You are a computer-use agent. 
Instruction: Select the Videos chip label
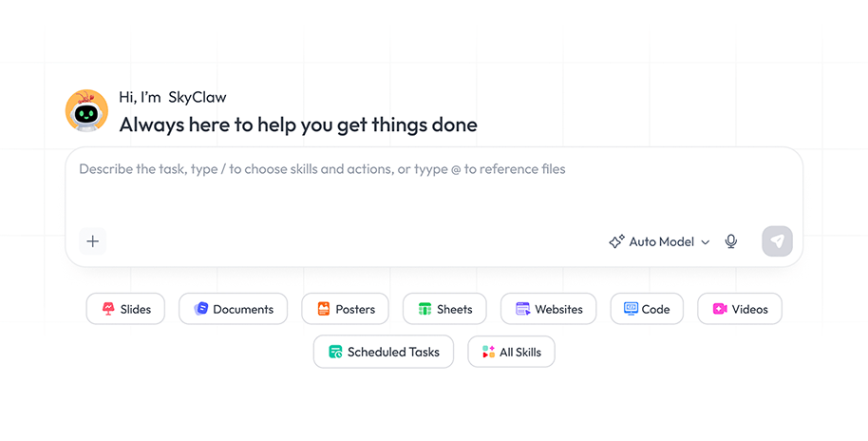pos(749,309)
